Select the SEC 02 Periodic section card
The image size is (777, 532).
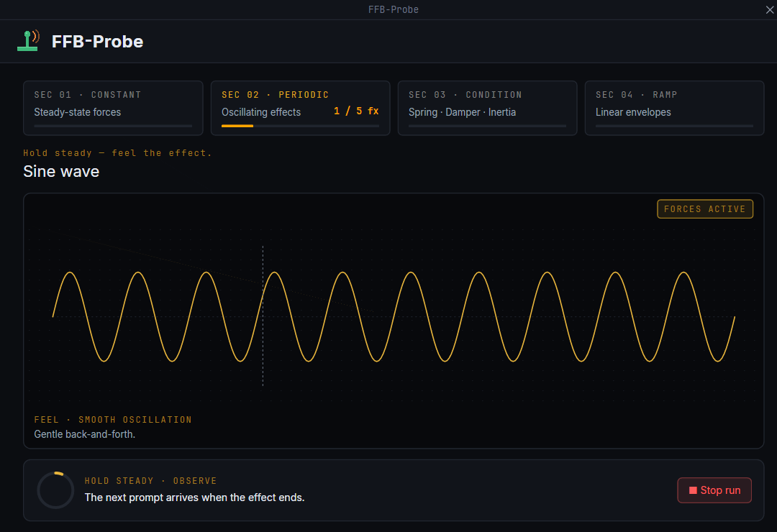tap(300, 108)
